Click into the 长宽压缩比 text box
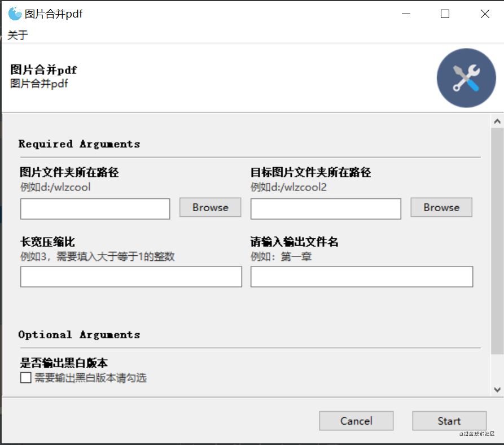Image resolution: width=504 pixels, height=445 pixels. coord(131,277)
